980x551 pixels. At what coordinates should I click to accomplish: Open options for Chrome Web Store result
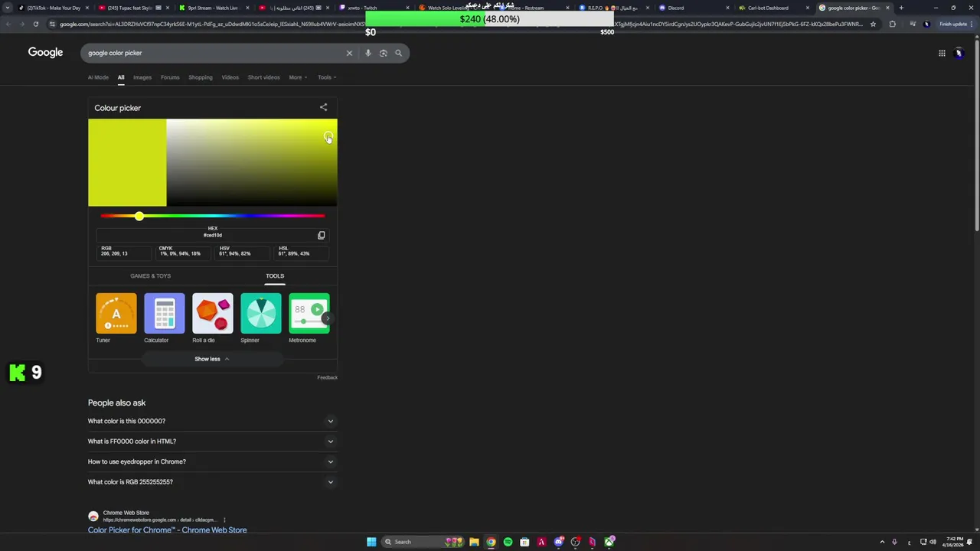224,520
